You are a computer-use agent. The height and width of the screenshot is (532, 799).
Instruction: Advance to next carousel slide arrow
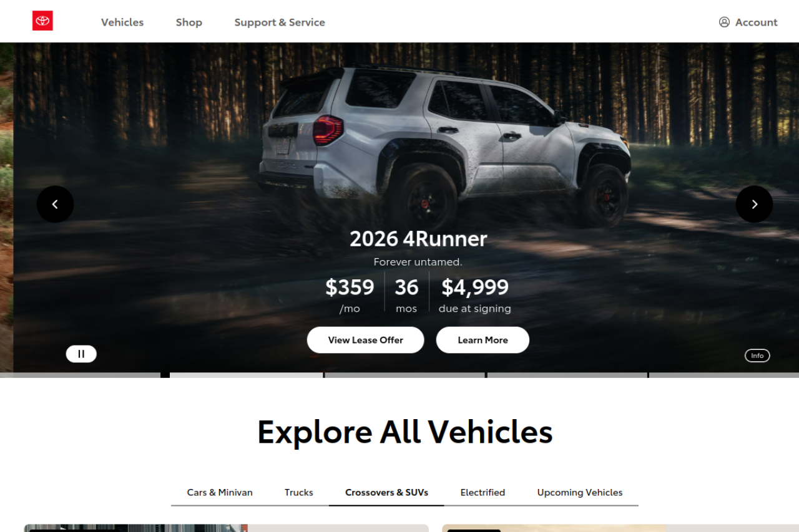tap(754, 204)
